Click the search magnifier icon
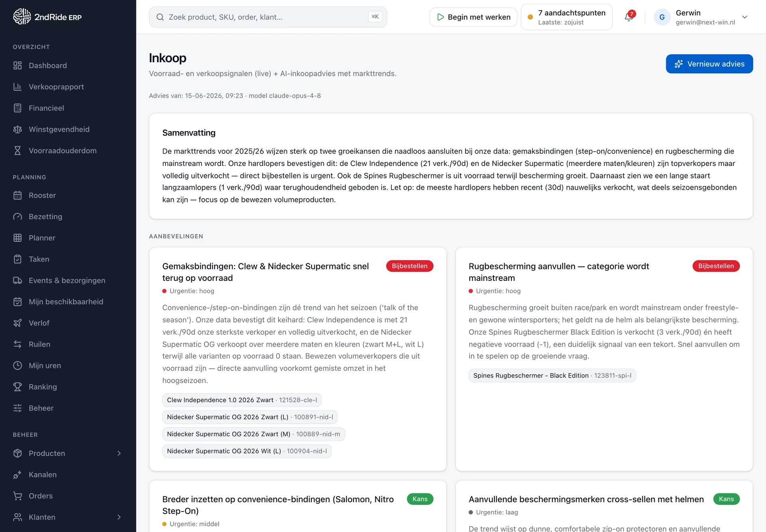The image size is (766, 532). pyautogui.click(x=160, y=17)
